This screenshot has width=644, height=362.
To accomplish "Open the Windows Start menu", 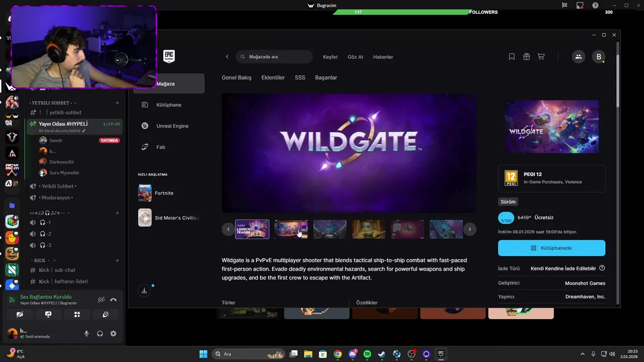I will coord(203,354).
